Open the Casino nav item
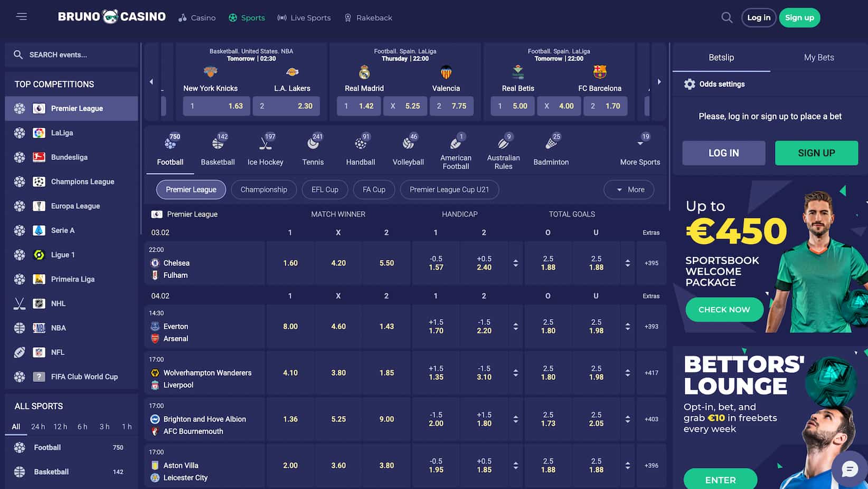Image resolution: width=868 pixels, height=489 pixels. click(x=197, y=17)
